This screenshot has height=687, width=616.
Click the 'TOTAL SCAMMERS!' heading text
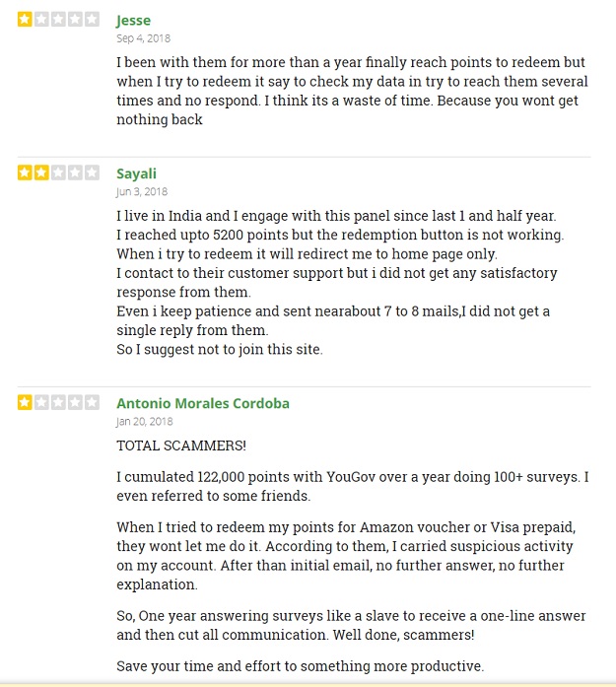pos(181,446)
